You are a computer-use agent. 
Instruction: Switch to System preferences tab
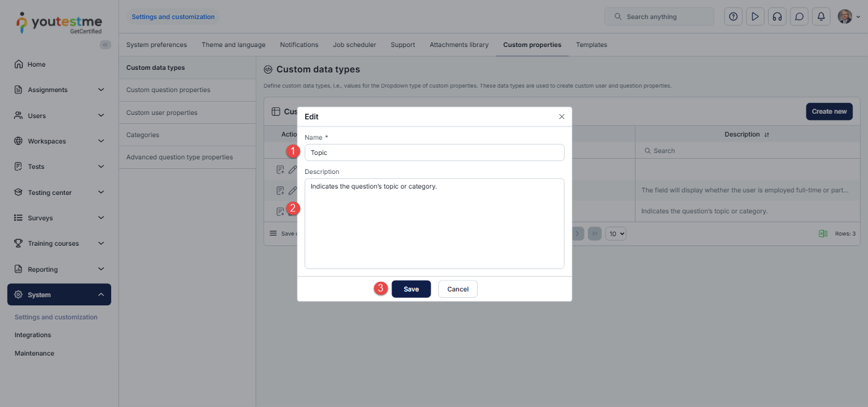(x=156, y=45)
